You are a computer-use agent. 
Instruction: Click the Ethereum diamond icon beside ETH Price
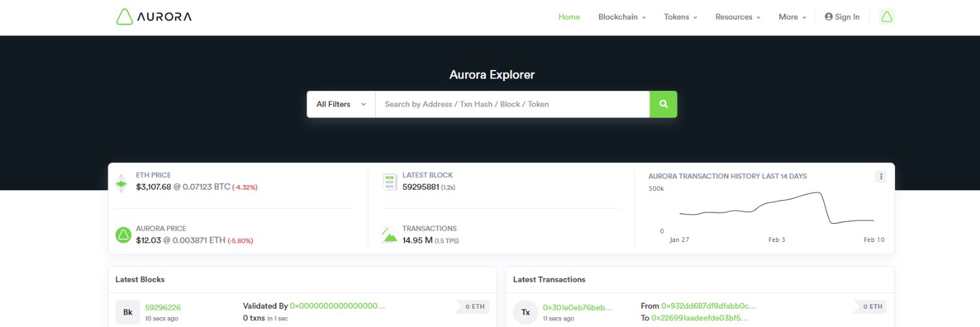(122, 182)
